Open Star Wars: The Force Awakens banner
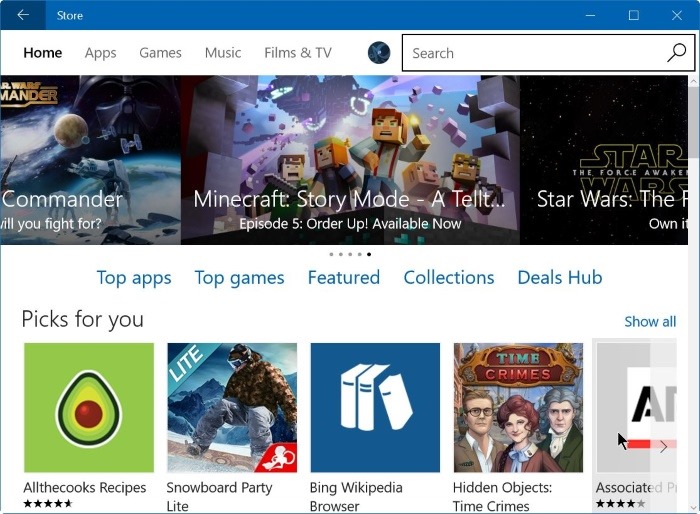The height and width of the screenshot is (514, 700). 604,160
